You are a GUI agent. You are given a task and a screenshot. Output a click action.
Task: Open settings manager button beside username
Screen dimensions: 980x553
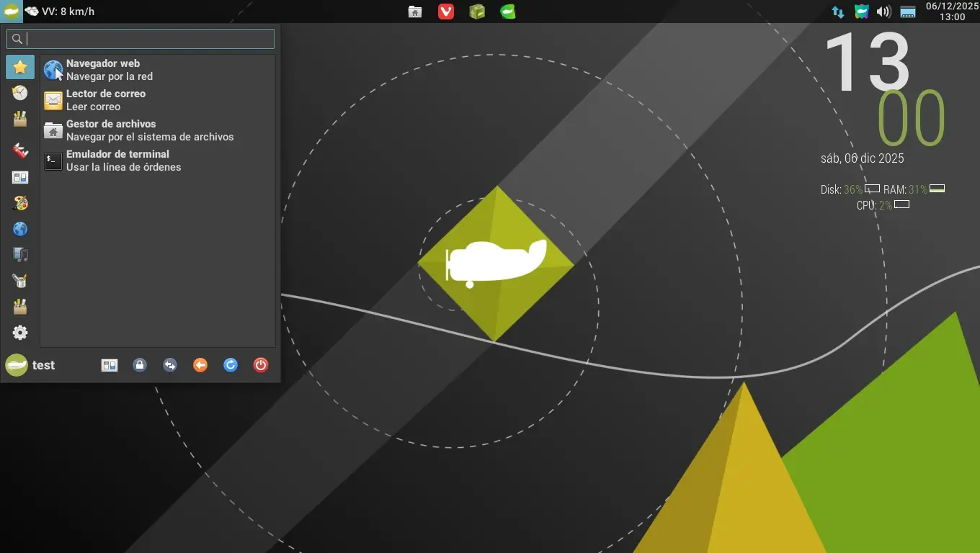110,365
